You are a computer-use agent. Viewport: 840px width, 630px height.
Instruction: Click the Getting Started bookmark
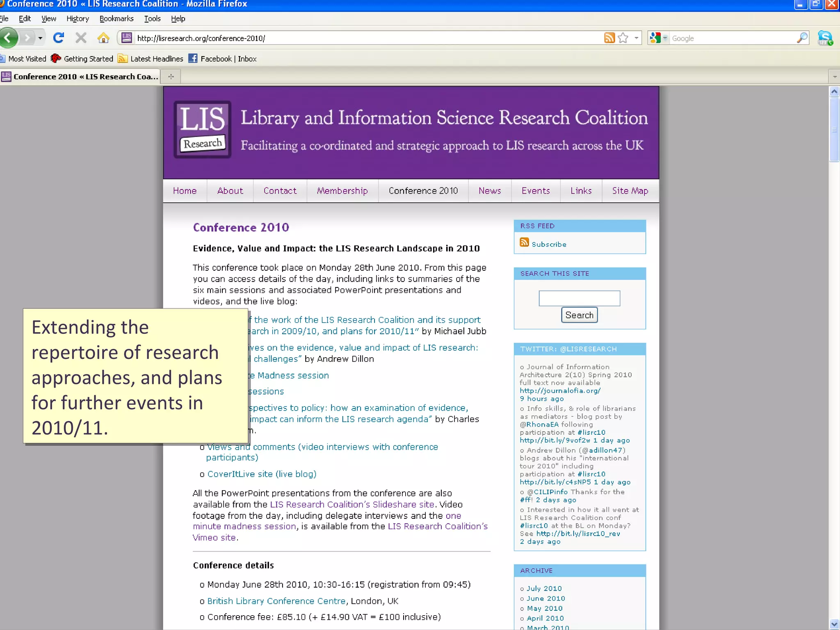click(82, 59)
